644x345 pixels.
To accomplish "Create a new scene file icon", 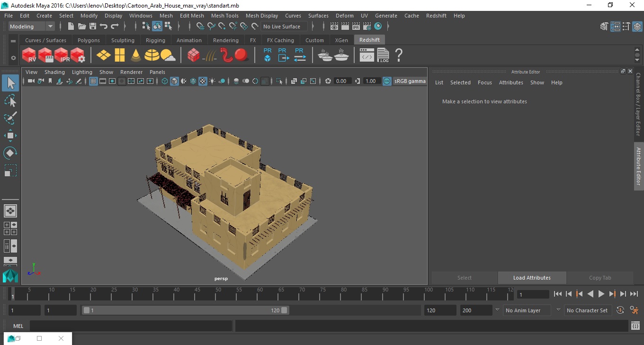I will tap(71, 27).
